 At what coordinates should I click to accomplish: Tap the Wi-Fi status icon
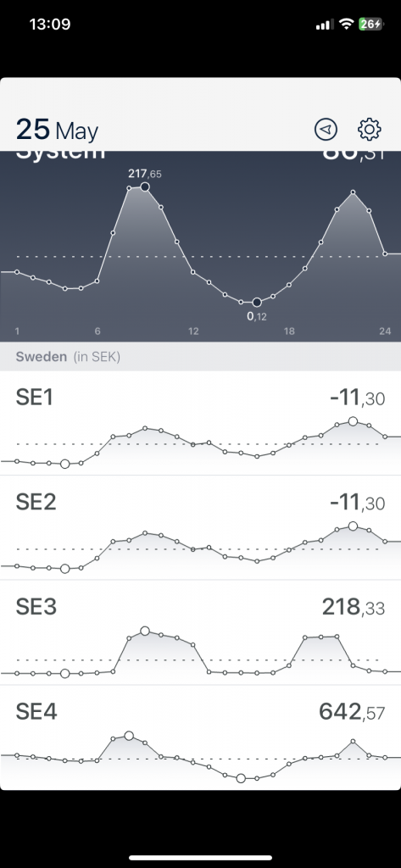coord(347,24)
